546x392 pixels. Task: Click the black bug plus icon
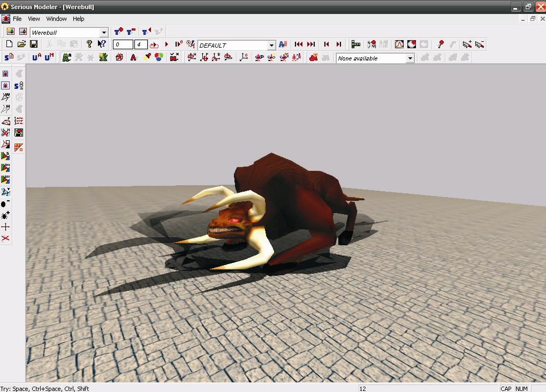point(5,215)
